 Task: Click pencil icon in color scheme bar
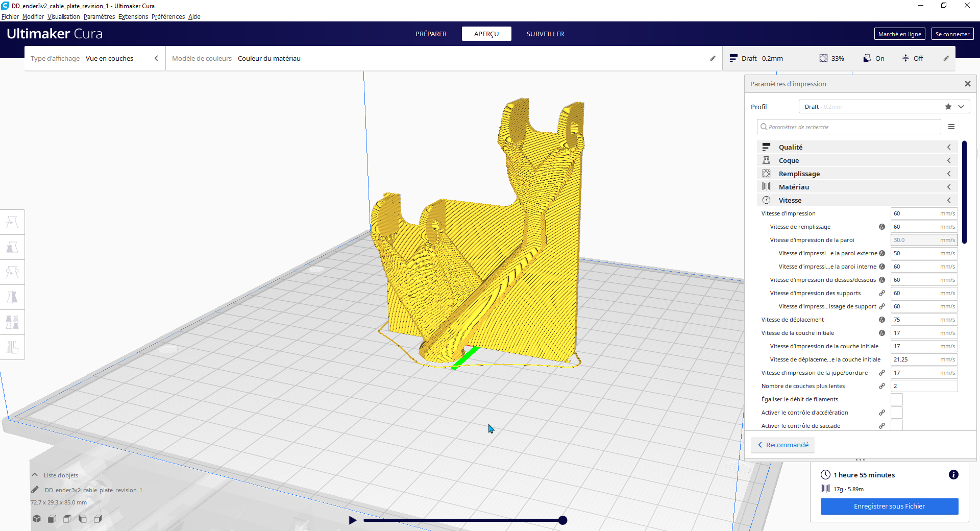tap(713, 58)
